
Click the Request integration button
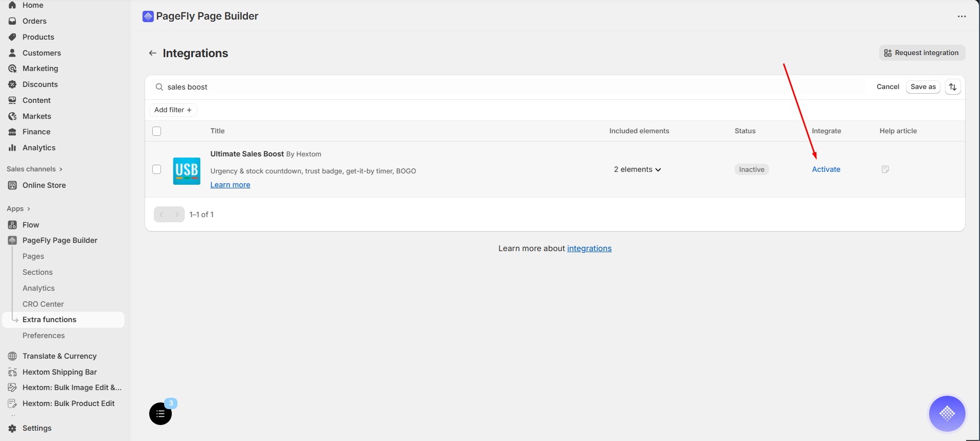click(x=922, y=53)
